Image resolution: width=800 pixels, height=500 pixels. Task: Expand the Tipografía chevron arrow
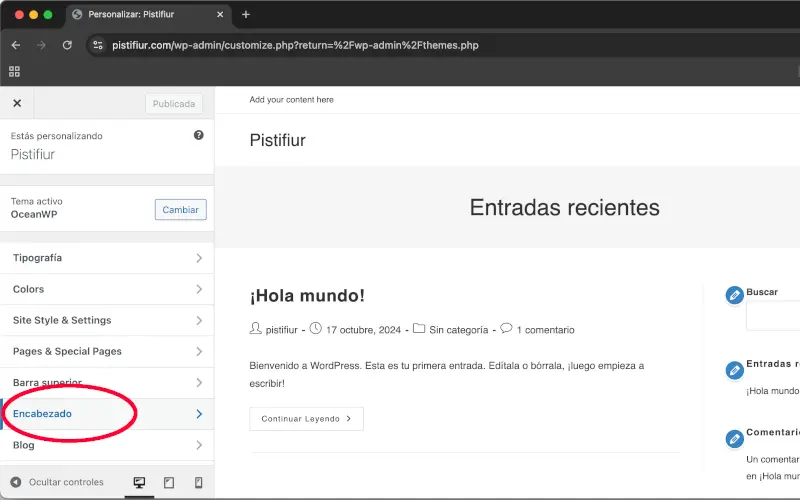(x=199, y=258)
